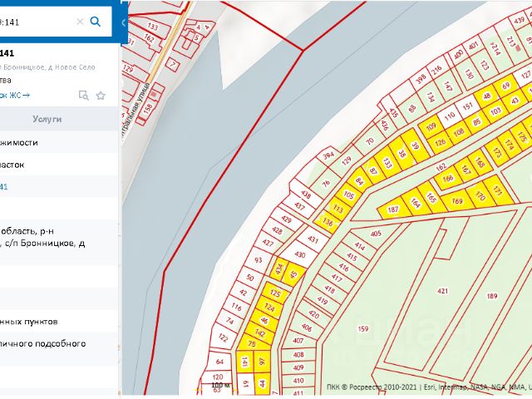Collapse the side panel with the arrow
The width and height of the screenshot is (532, 399).
[124, 22]
